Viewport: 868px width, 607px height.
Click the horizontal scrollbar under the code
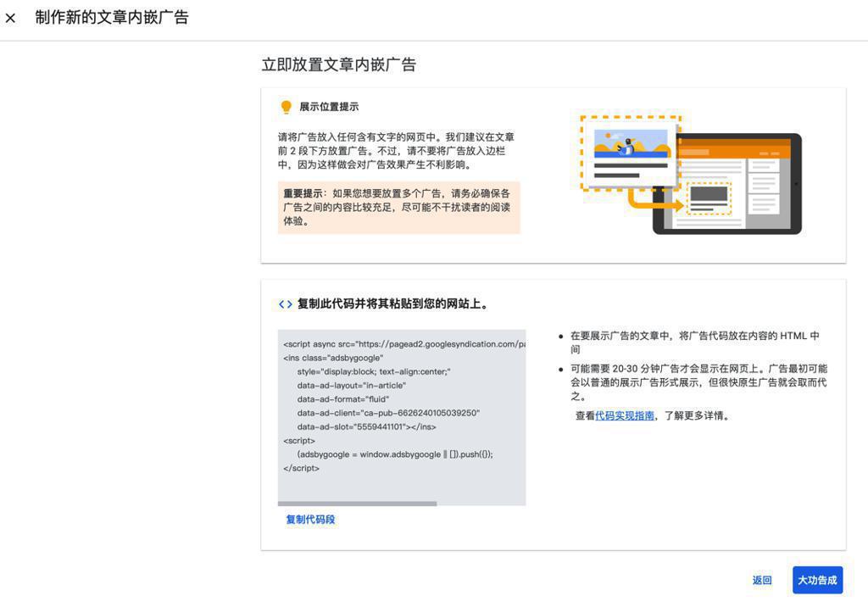(357, 504)
